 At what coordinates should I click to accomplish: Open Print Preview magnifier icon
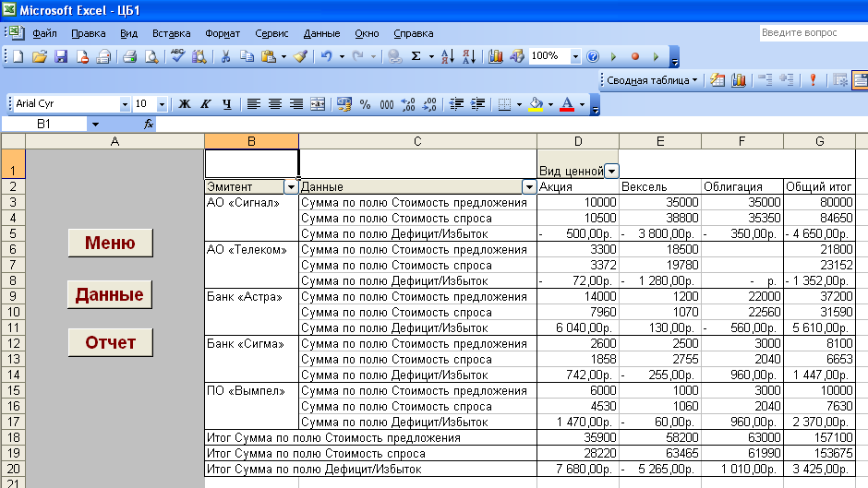[x=151, y=56]
